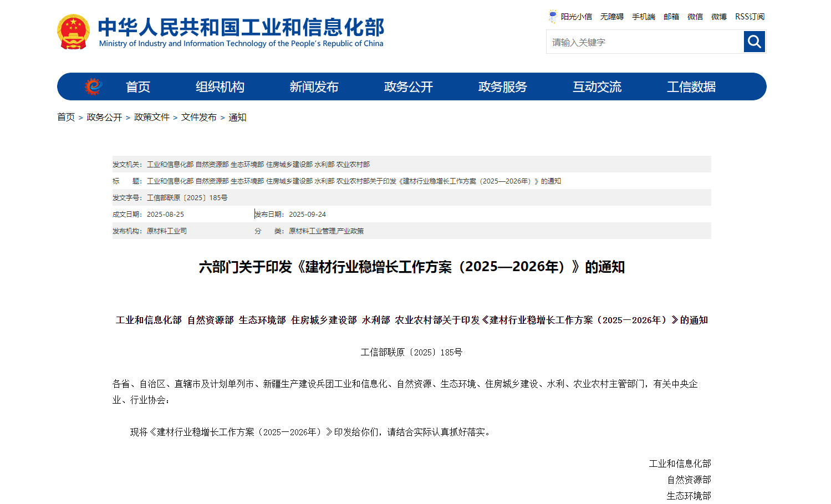Open the 工信数据 navigation item

[691, 87]
